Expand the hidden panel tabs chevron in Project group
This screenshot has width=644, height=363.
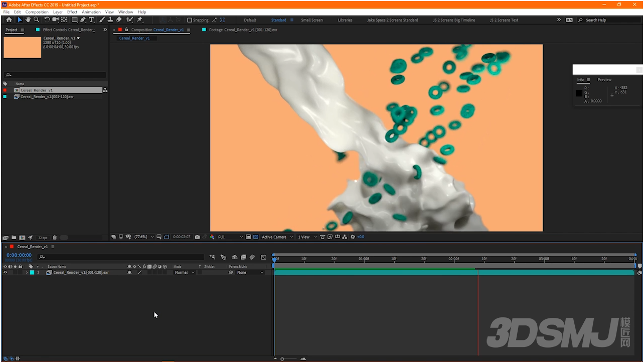pyautogui.click(x=105, y=30)
